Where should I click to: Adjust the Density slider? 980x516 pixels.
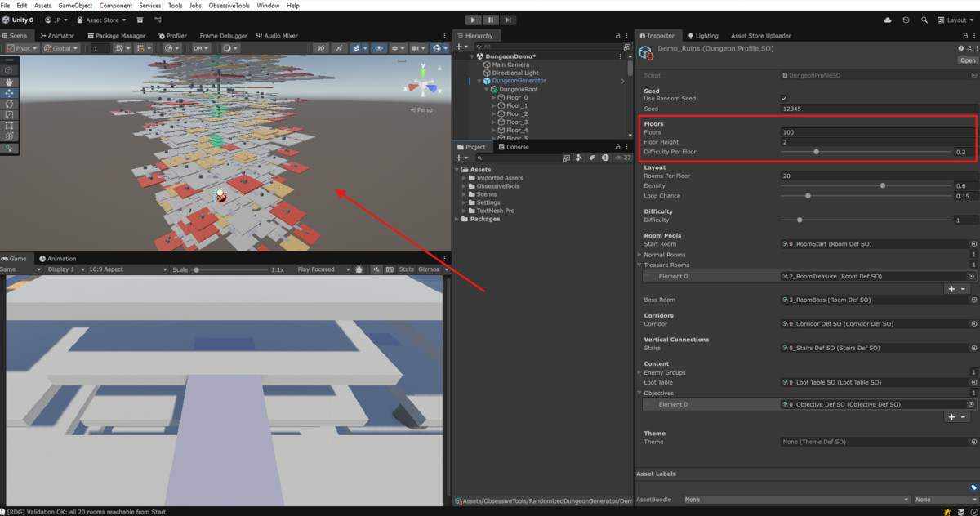[882, 185]
